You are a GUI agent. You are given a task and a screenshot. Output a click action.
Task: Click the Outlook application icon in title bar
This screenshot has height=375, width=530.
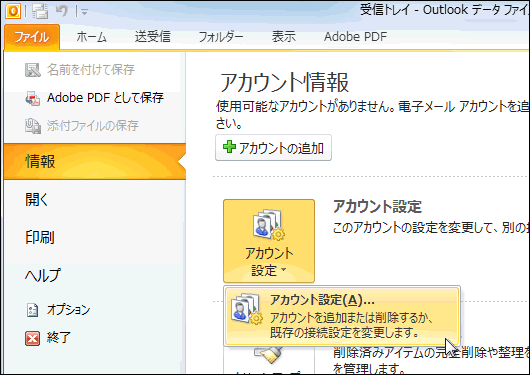point(13,11)
